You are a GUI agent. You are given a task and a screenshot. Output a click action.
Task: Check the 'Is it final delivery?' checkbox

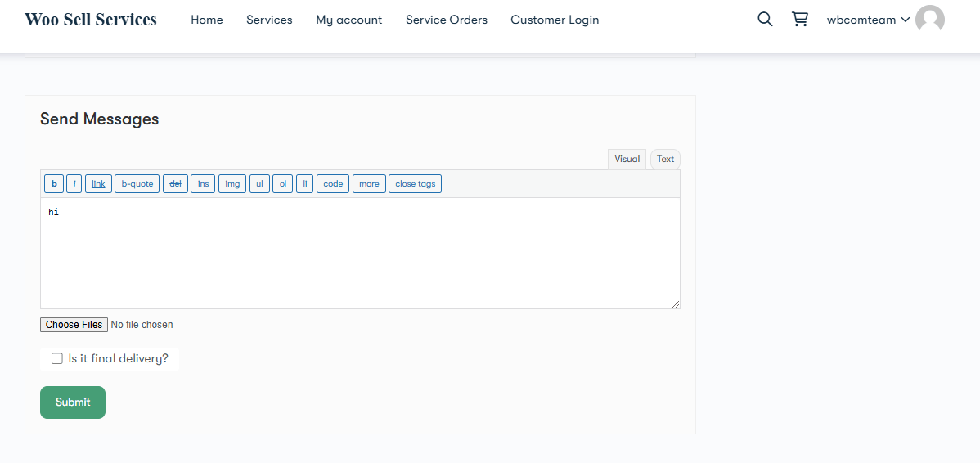(57, 358)
